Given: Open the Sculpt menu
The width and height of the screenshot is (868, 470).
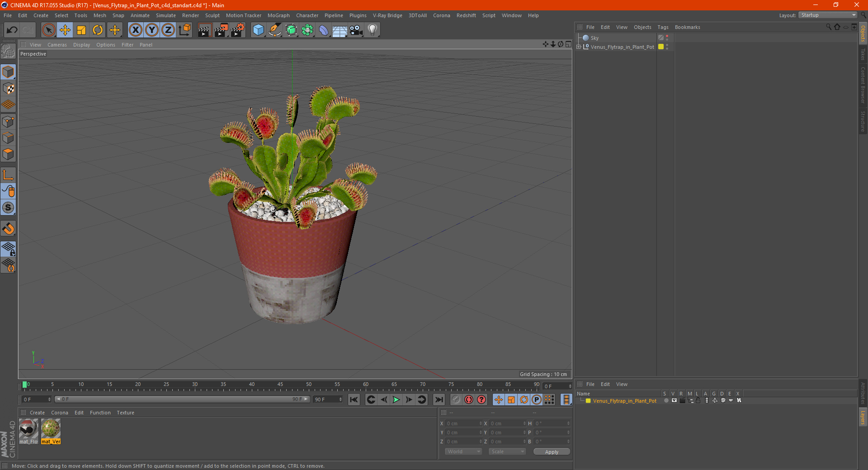Looking at the screenshot, I should 212,15.
